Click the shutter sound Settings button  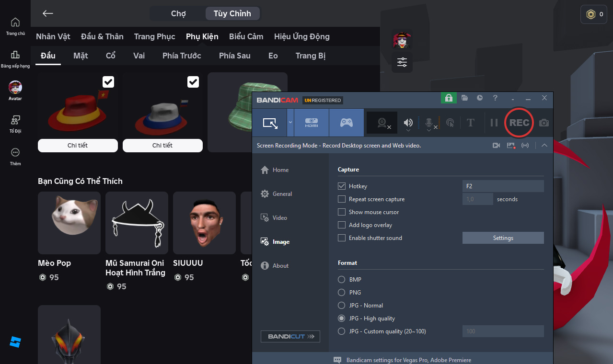[x=503, y=238]
